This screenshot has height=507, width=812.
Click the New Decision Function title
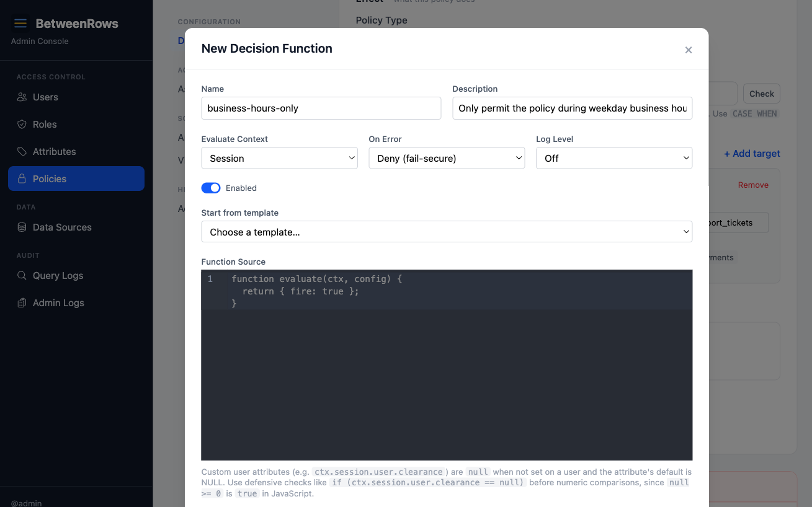point(267,48)
